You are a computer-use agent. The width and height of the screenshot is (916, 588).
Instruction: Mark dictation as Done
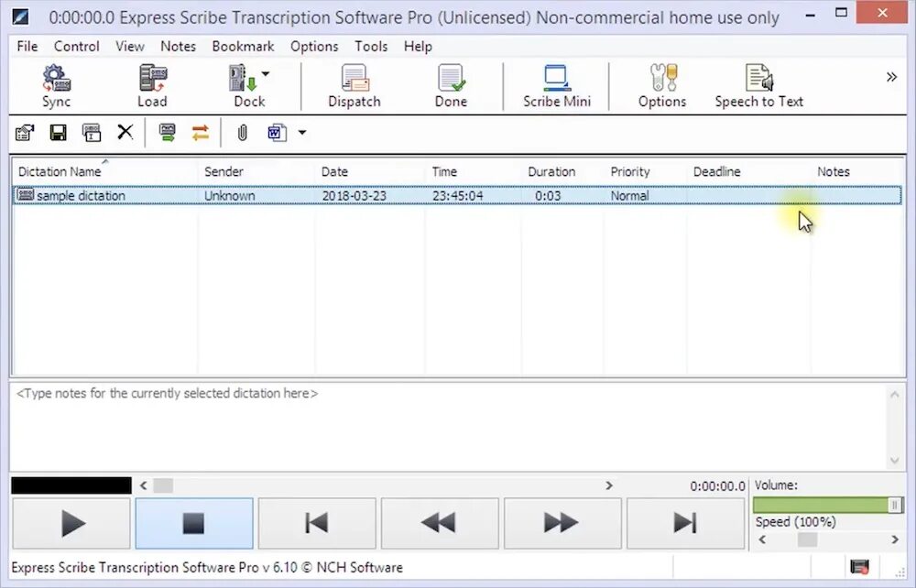pos(451,86)
